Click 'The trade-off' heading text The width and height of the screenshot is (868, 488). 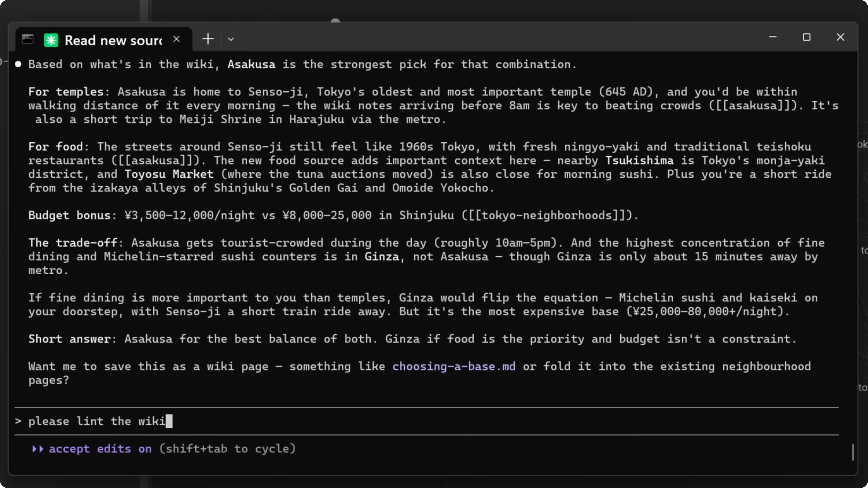tap(73, 243)
